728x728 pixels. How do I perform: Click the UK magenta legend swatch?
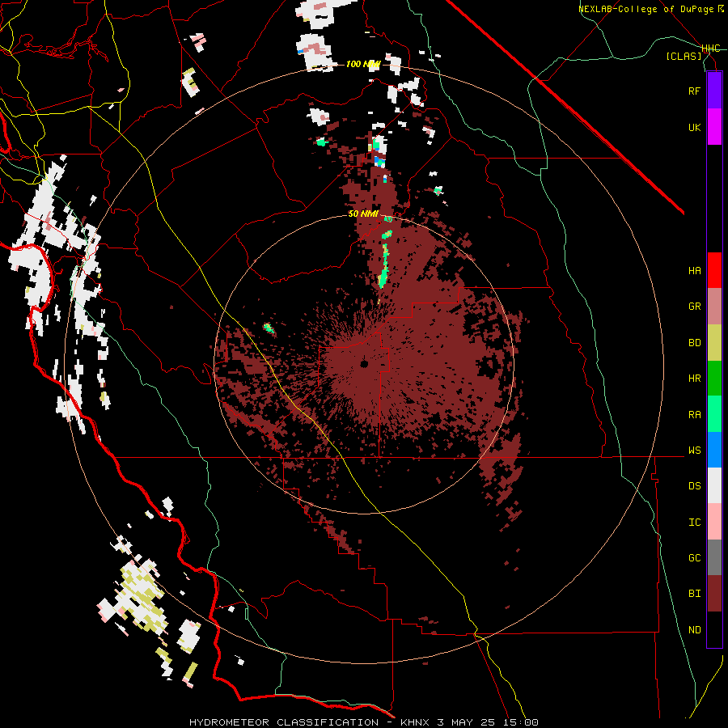click(x=714, y=127)
